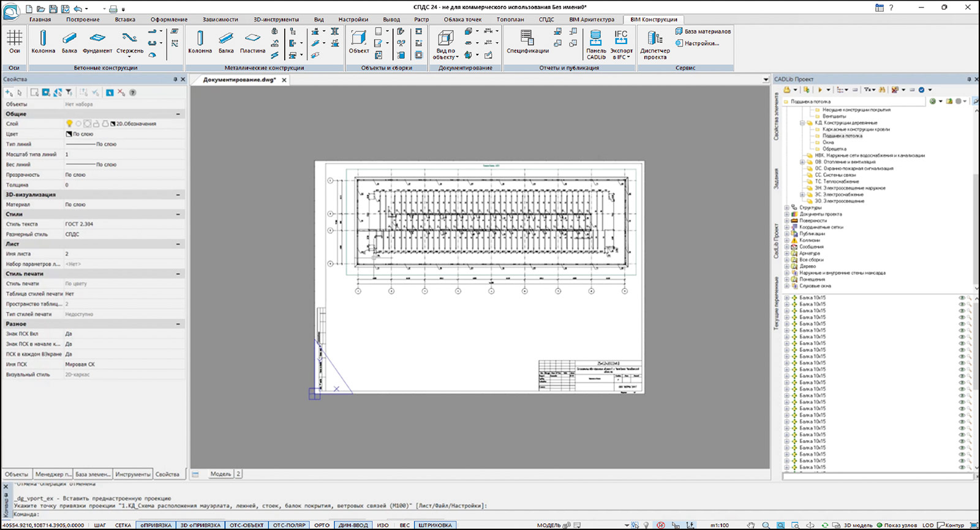Click the blue checkmark icon in CADLib toolbar
This screenshot has height=530, width=980.
[x=921, y=90]
